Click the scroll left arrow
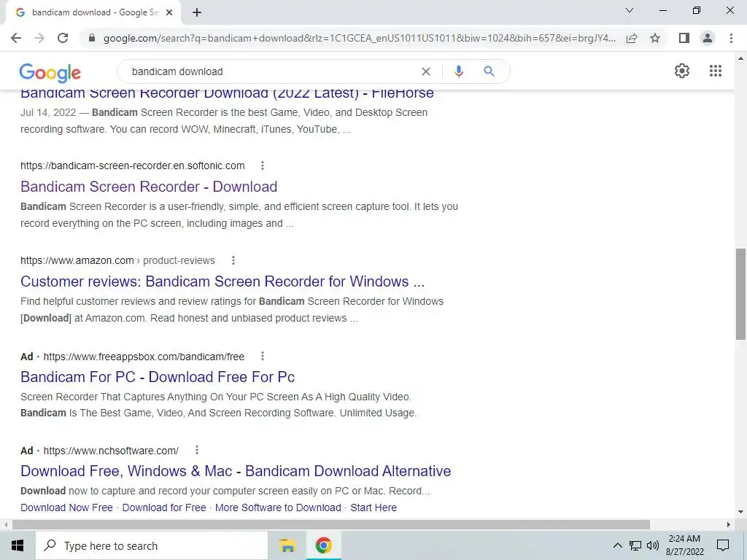 5,525
